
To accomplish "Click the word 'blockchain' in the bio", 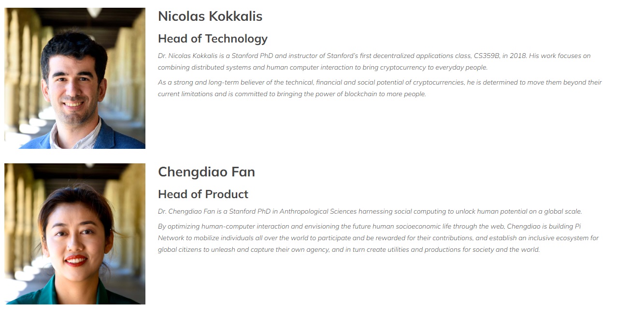I will [x=360, y=94].
